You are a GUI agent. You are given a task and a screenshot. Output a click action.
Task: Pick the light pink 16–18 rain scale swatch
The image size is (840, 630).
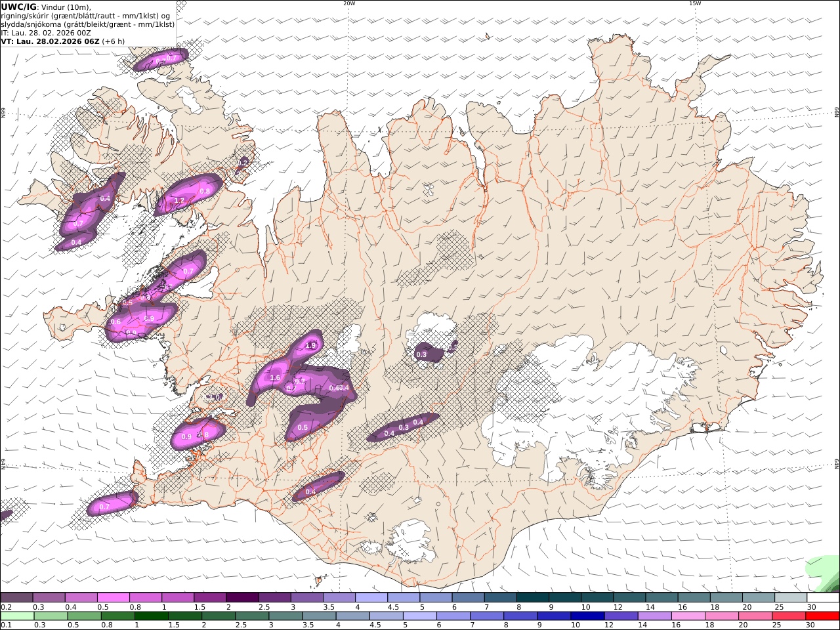click(687, 616)
